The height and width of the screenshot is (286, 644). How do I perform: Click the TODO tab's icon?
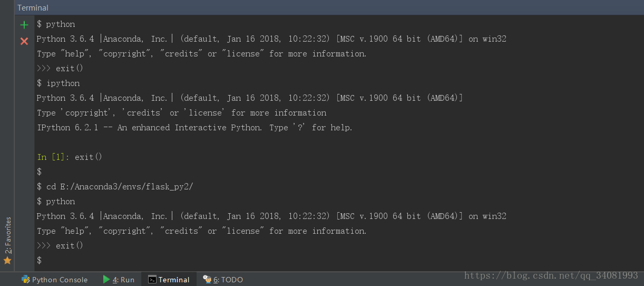[x=207, y=280]
